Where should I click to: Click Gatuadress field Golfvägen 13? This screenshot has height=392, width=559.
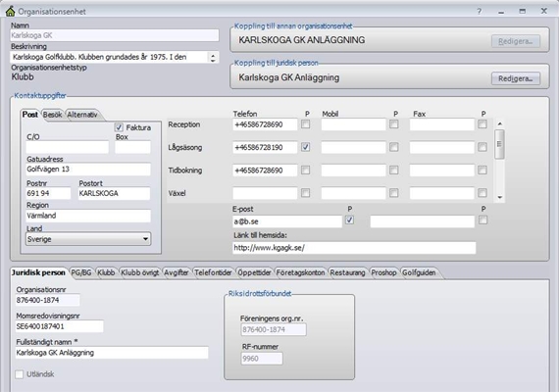(x=88, y=170)
